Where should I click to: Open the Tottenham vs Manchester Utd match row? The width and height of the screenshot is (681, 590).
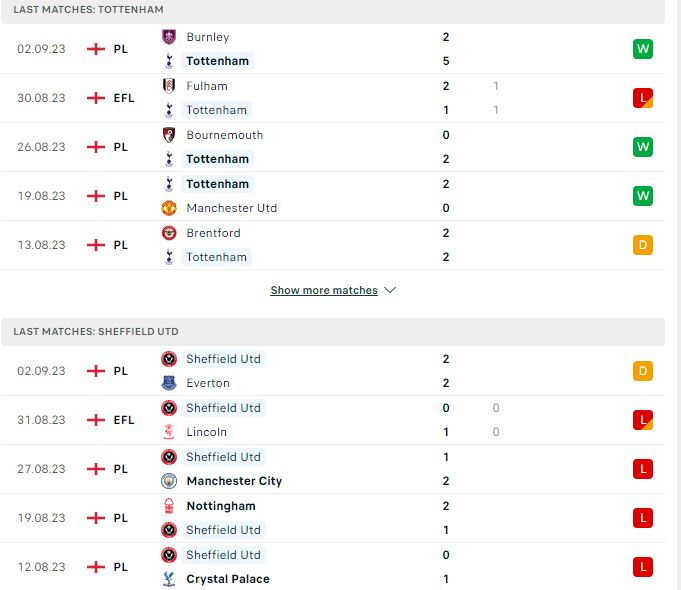click(332, 196)
